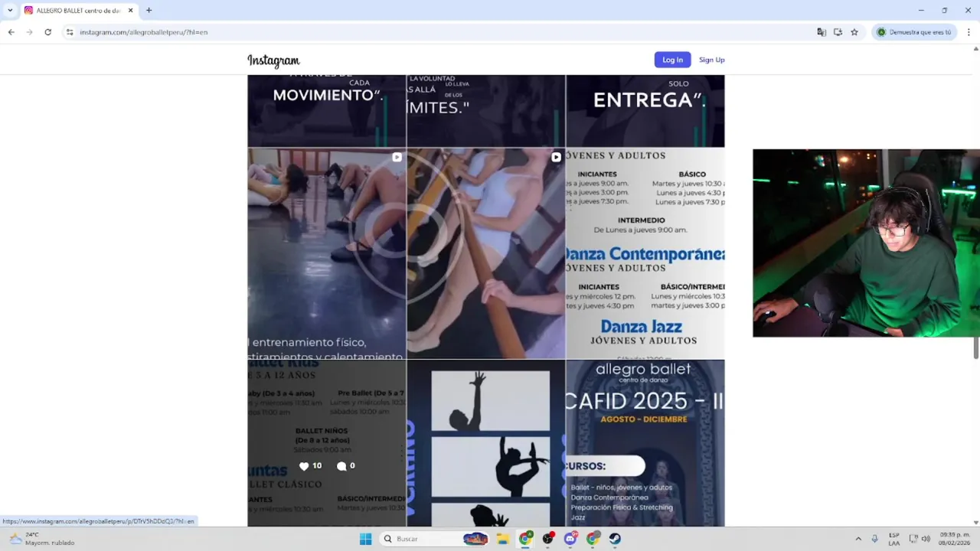Open File Explorer from taskbar

(503, 539)
